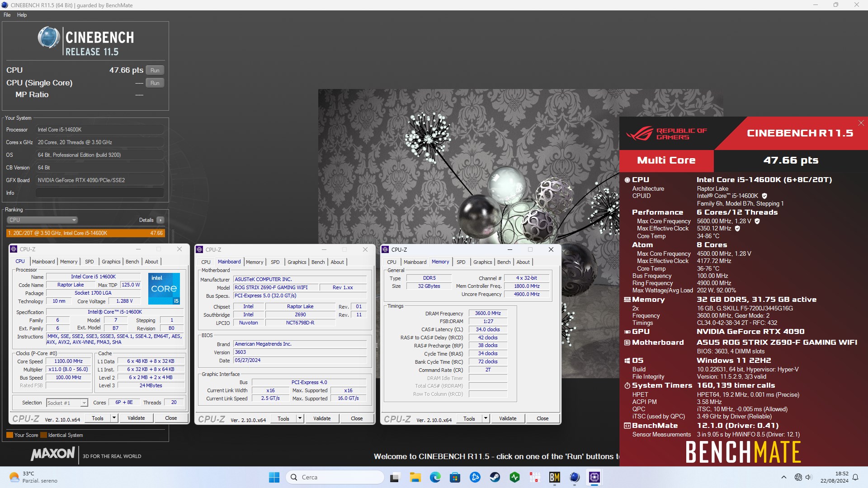Click Close button in Mainboard CPU-Z window
Screen dimensions: 868x488
(357, 418)
